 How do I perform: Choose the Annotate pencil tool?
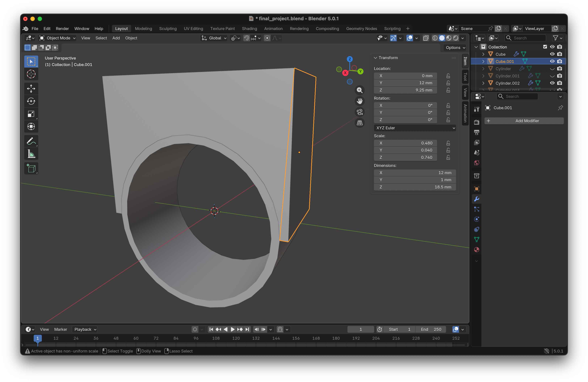click(x=31, y=141)
